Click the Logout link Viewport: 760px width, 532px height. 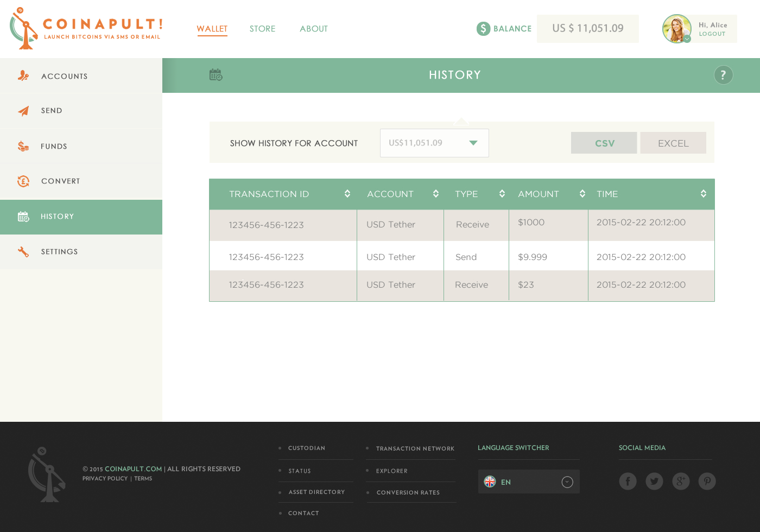pyautogui.click(x=712, y=34)
